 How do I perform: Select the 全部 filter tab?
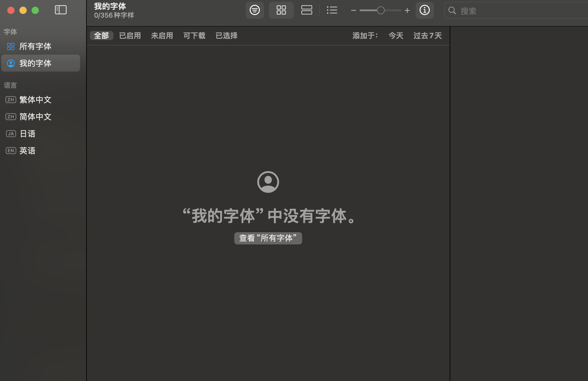click(x=101, y=36)
